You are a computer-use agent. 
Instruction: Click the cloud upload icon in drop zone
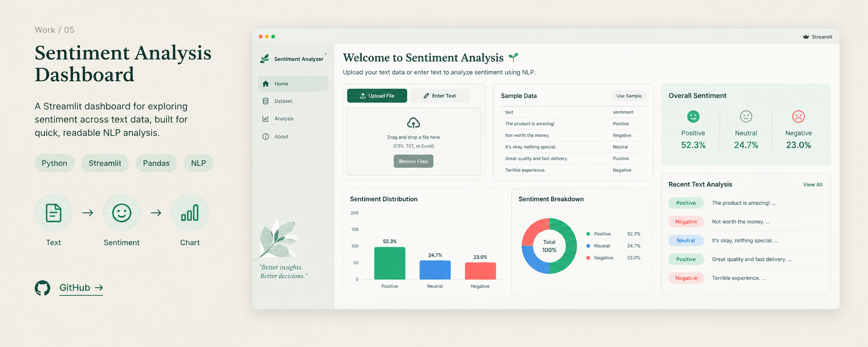tap(413, 123)
